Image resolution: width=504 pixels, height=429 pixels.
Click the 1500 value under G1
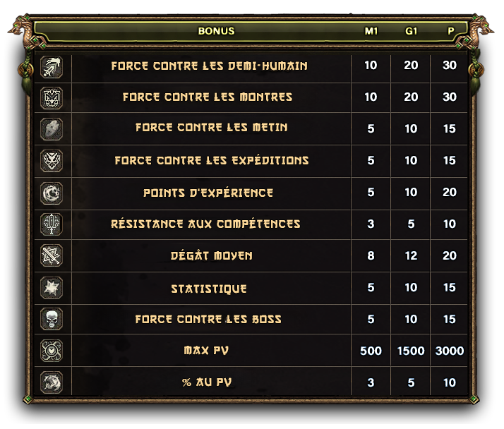click(x=411, y=351)
